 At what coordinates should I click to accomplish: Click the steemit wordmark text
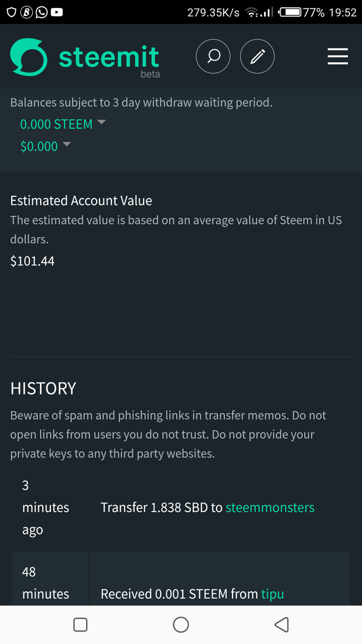pos(109,58)
